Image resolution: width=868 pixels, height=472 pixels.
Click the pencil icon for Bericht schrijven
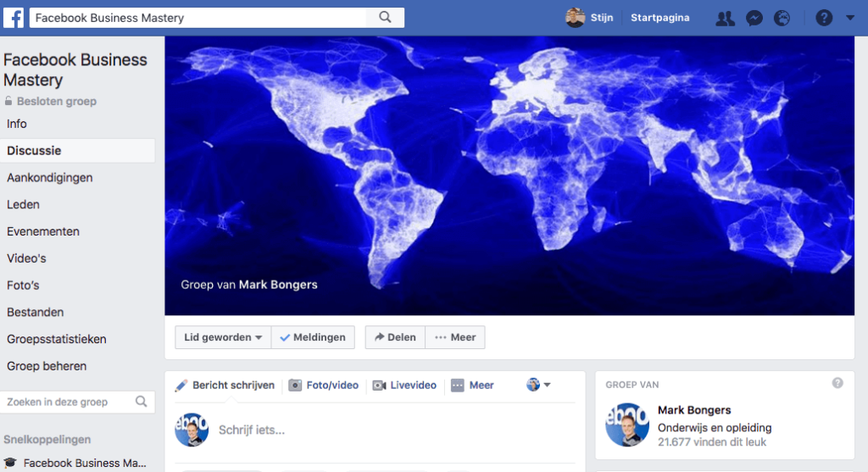pos(181,386)
